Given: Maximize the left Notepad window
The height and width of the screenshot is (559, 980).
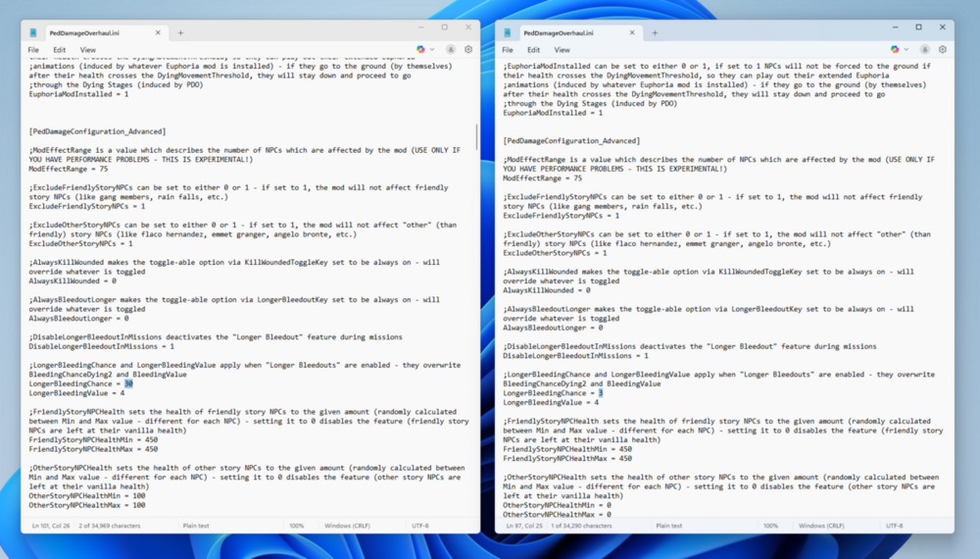Looking at the screenshot, I should (x=444, y=26).
